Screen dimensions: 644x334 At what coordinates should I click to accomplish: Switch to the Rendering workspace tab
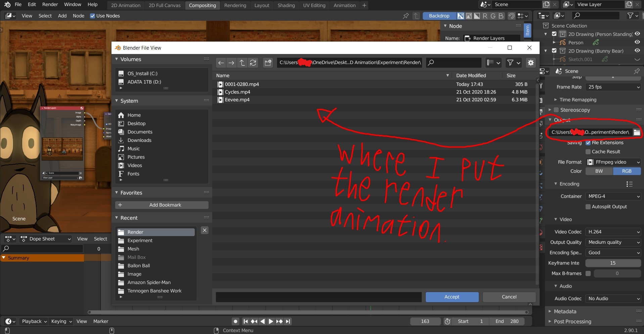coord(235,5)
